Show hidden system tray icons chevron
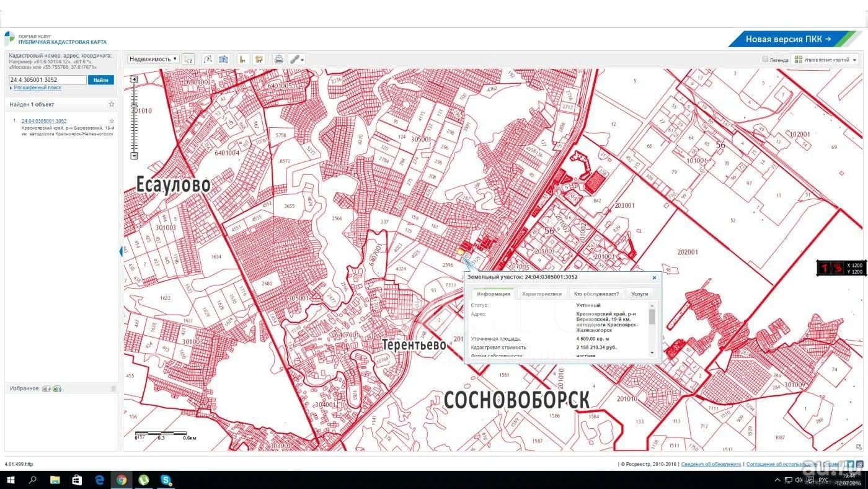Viewport: 868px width, 489px height. coord(777,480)
